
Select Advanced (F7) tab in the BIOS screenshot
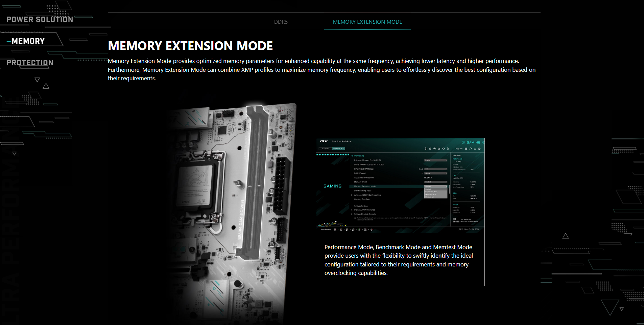coord(338,149)
